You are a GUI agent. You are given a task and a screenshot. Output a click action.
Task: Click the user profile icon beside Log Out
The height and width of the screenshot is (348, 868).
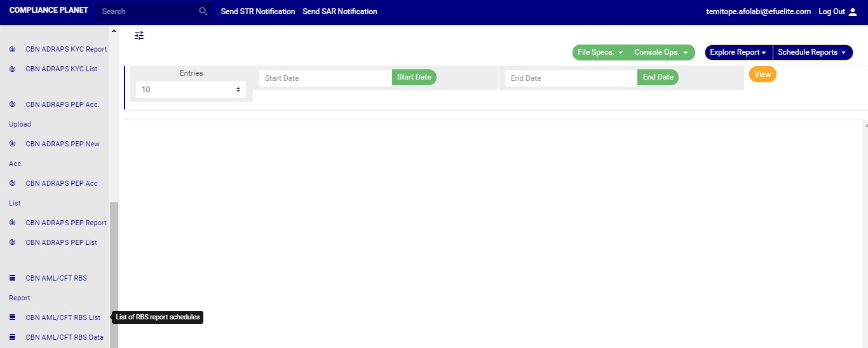tap(853, 11)
